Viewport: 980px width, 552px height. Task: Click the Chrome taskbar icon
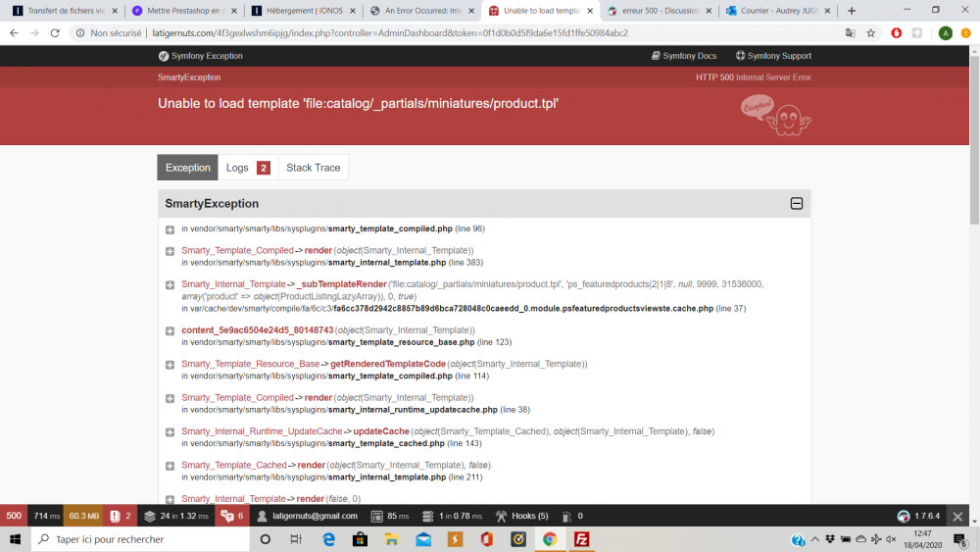[550, 539]
